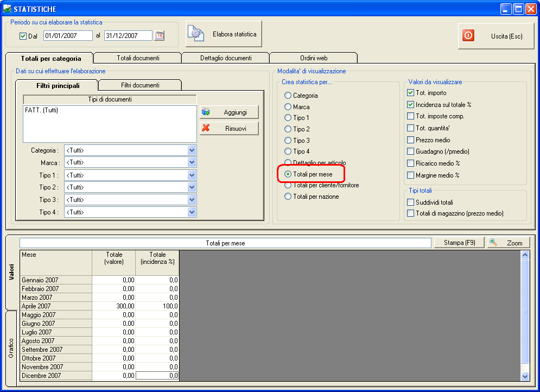Click the start date field 01/01/2007

(x=67, y=36)
